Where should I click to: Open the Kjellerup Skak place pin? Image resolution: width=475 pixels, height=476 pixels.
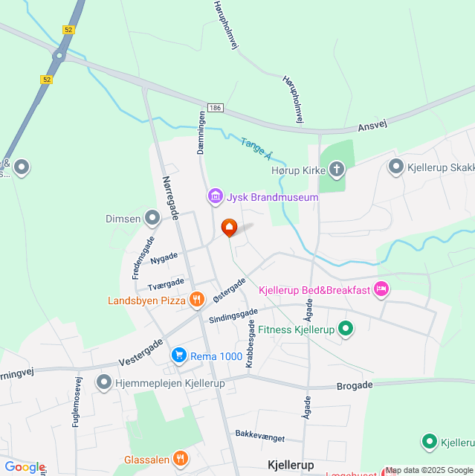[x=396, y=167]
